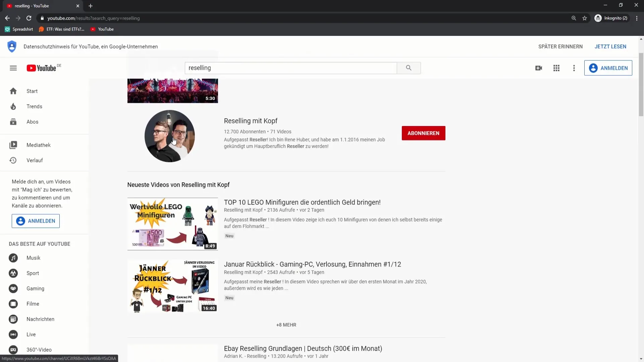644x362 pixels.
Task: Reload the page
Action: pos(29,18)
